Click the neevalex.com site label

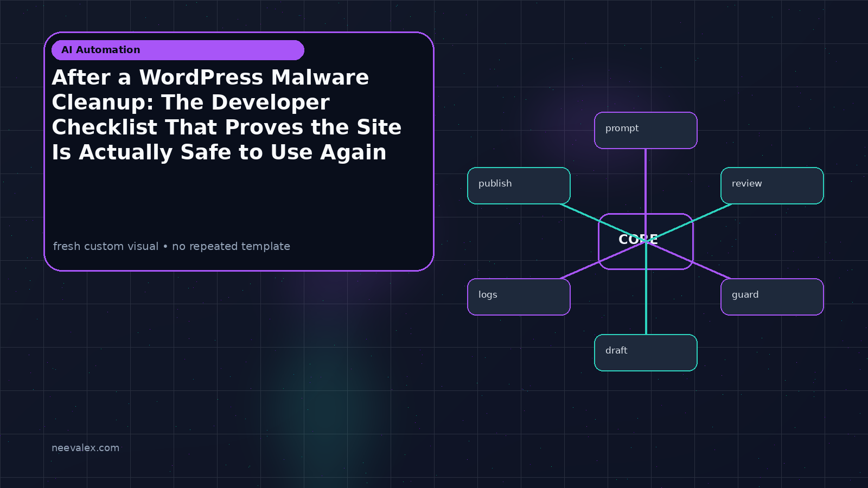pyautogui.click(x=85, y=448)
